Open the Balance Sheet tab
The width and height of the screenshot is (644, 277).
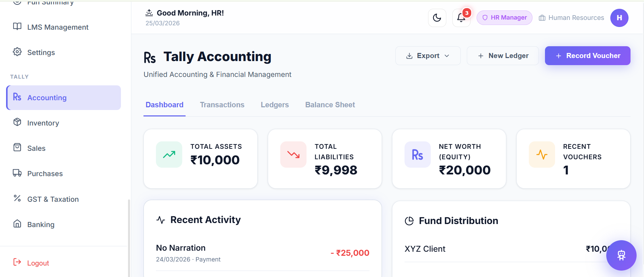point(330,105)
